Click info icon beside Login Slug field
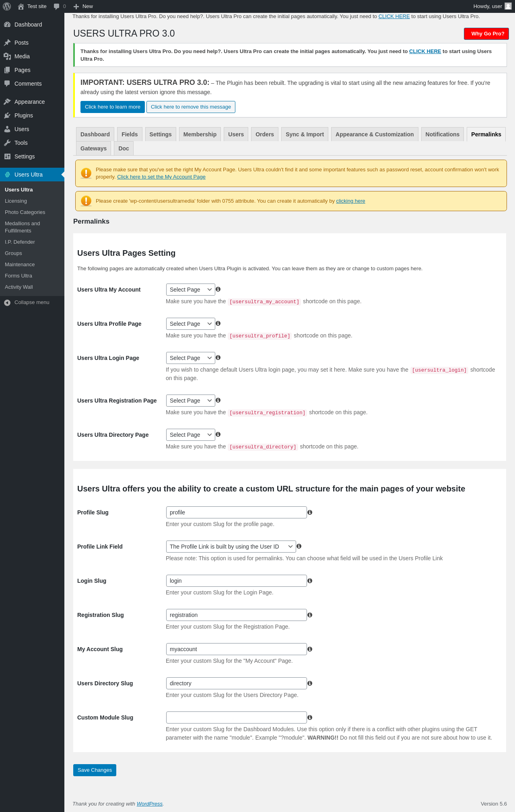The width and height of the screenshot is (515, 812). [x=310, y=581]
